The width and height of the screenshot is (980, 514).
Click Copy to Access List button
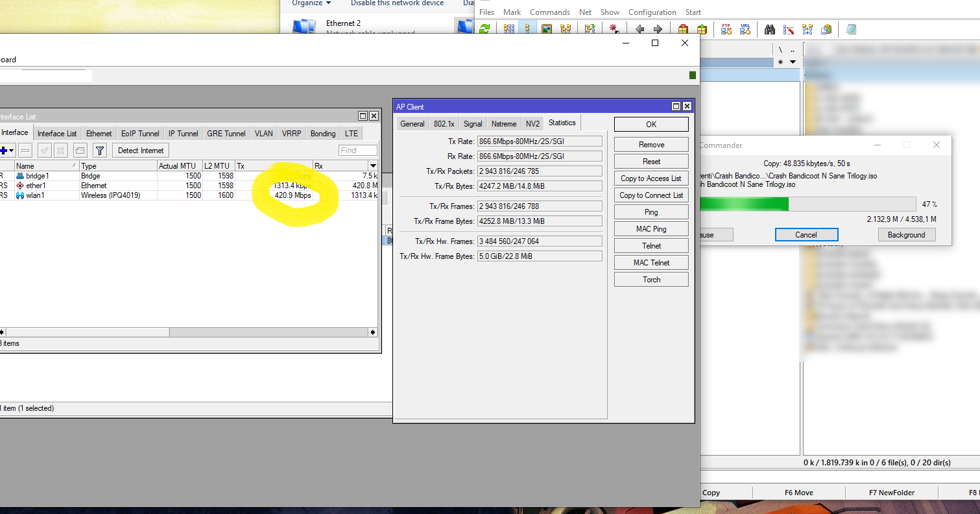[x=651, y=178]
